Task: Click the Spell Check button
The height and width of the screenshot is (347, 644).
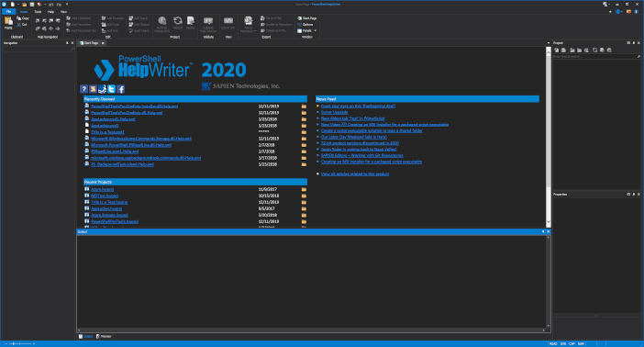Action: click(x=139, y=31)
